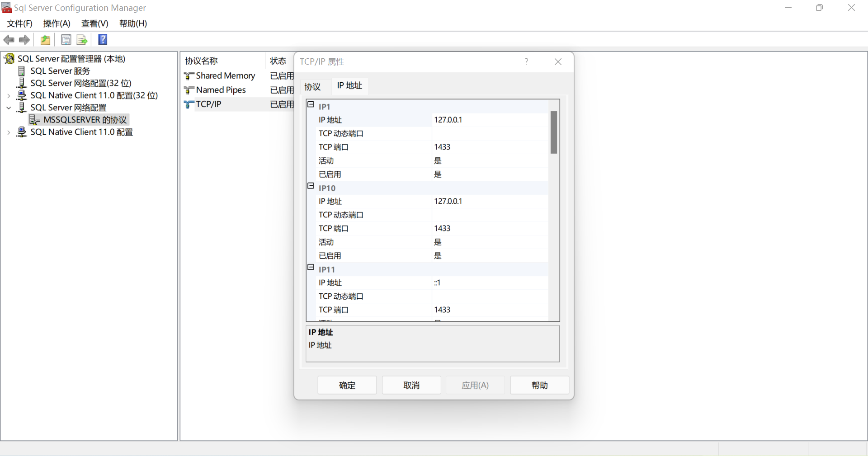Click the SQL Server 配置管理器 root icon
The image size is (868, 456).
click(x=9, y=59)
